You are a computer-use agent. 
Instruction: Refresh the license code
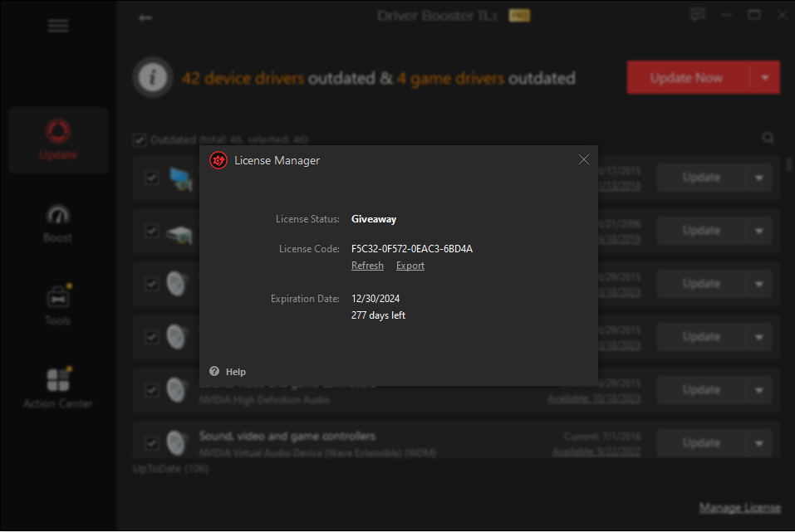tap(367, 265)
